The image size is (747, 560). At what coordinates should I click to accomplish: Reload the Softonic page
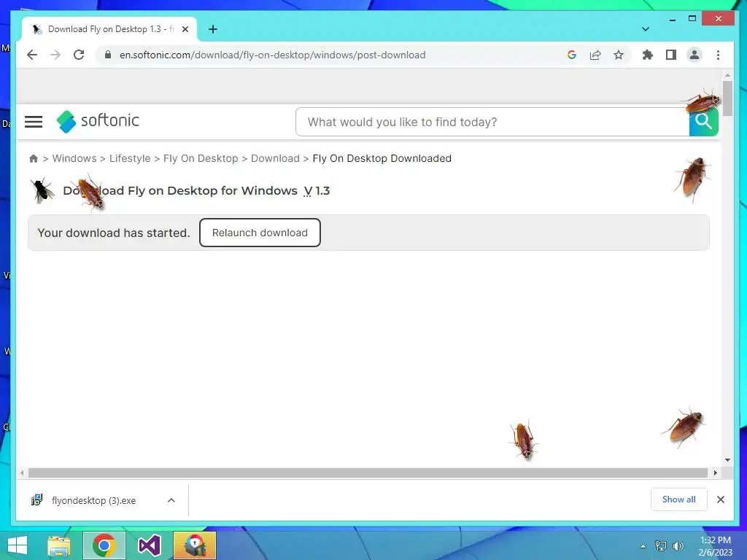(x=79, y=55)
